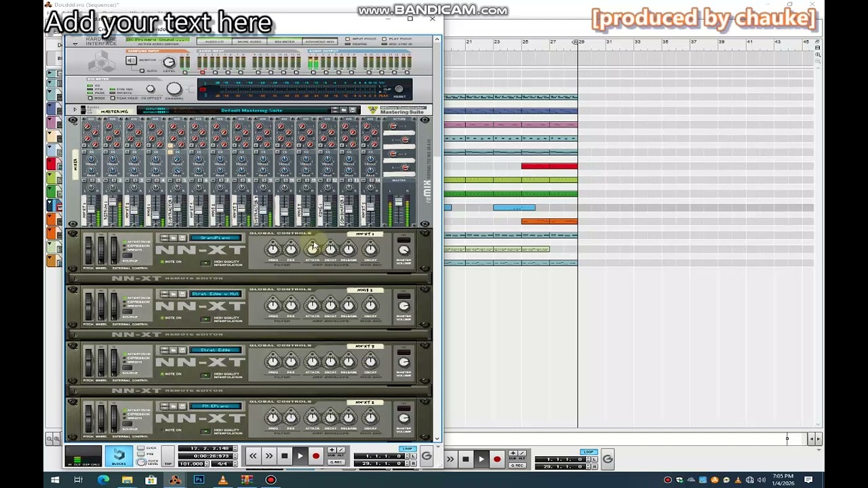The height and width of the screenshot is (488, 868).
Task: Open the GrandPiano patch name display
Action: (x=216, y=238)
